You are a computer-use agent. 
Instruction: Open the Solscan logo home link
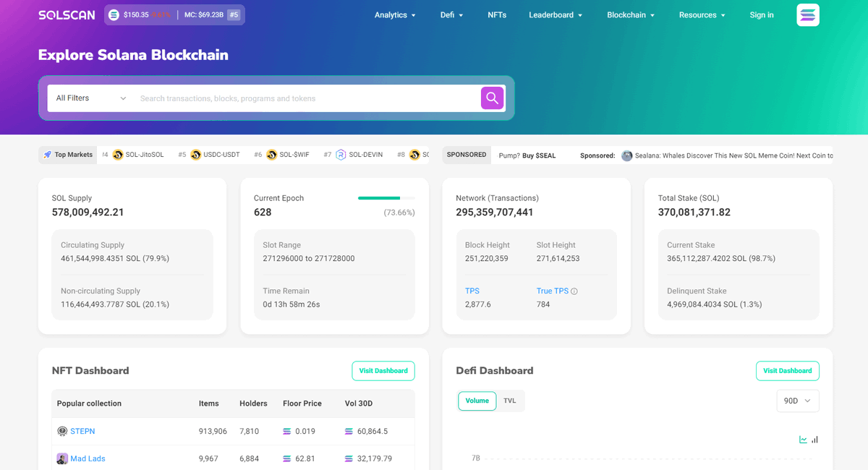[x=67, y=15]
